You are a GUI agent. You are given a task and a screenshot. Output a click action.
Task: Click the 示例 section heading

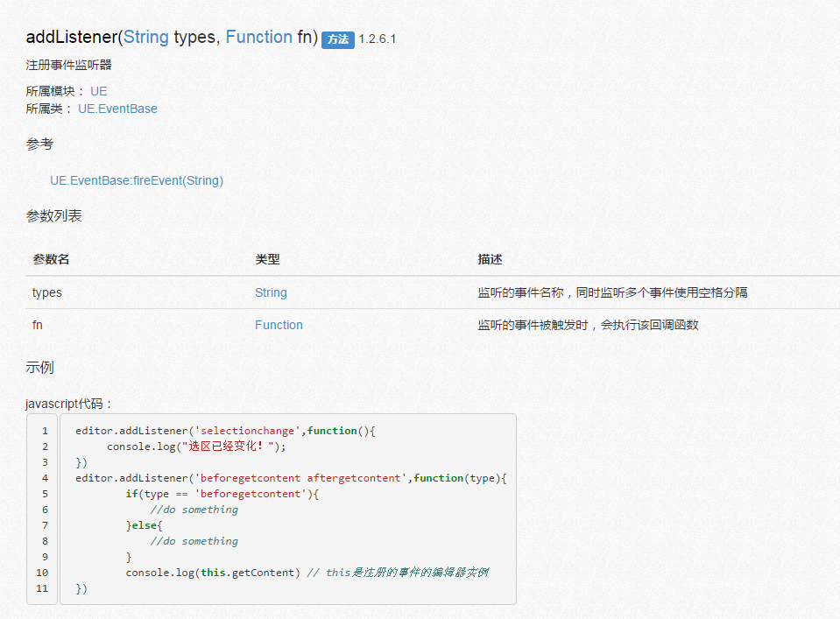39,368
